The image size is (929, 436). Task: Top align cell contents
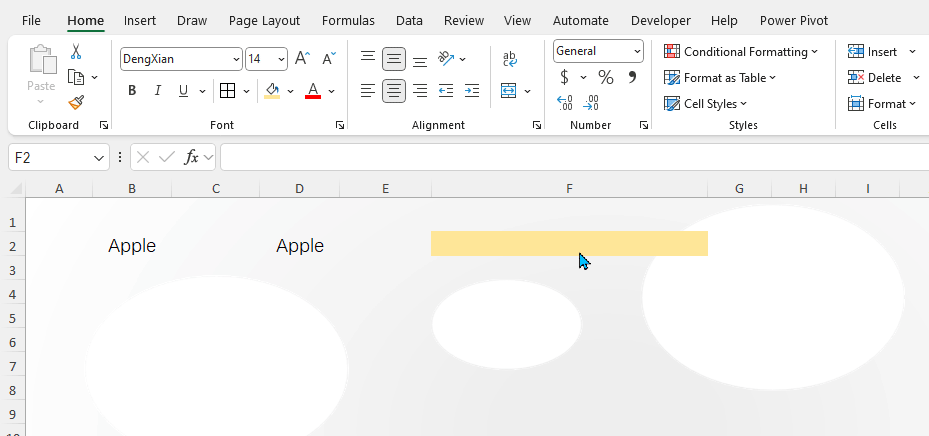pos(368,57)
